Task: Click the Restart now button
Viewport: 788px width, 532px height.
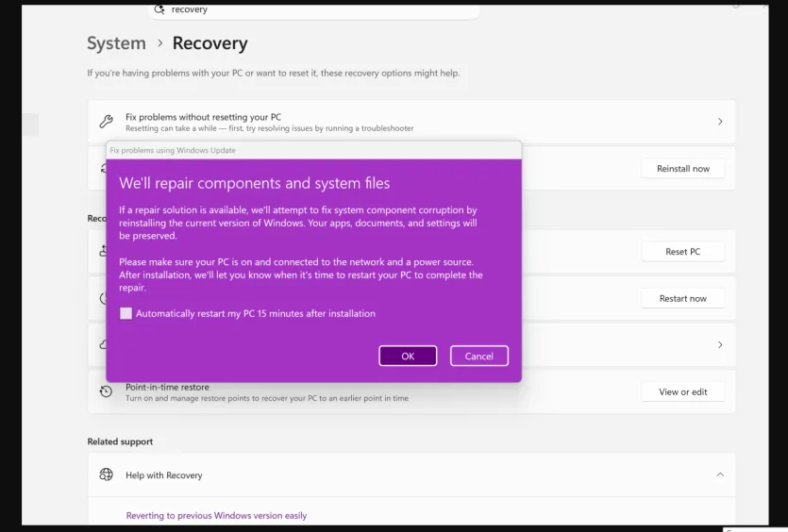Action: click(683, 298)
